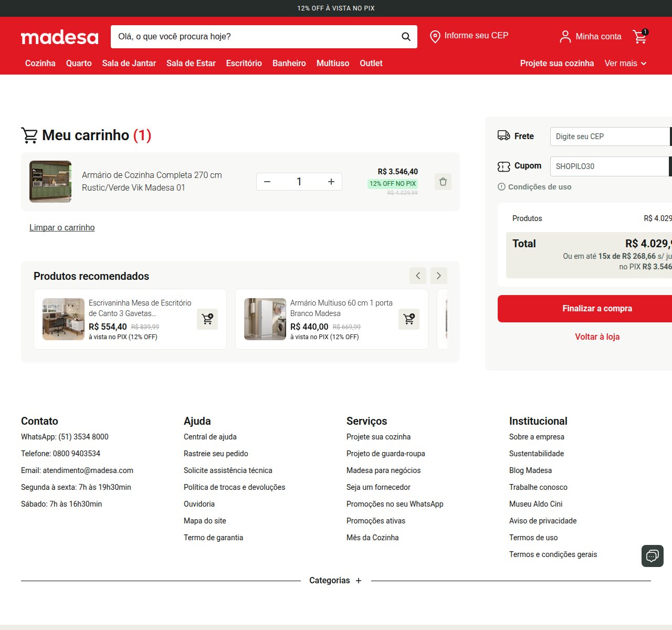Open Termos de uso link
Screen dimensions: 672x630
click(x=533, y=538)
